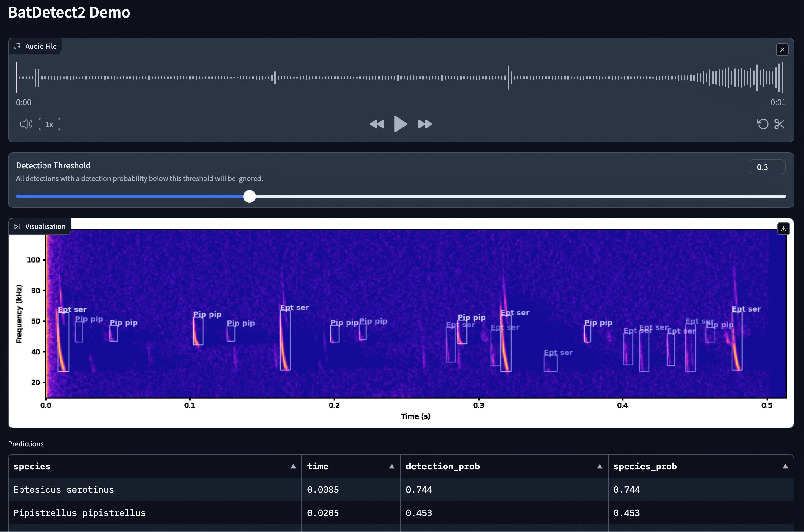Select the Pipistrellus pipistrellus cell
This screenshot has width=804, height=532.
pyautogui.click(x=155, y=513)
